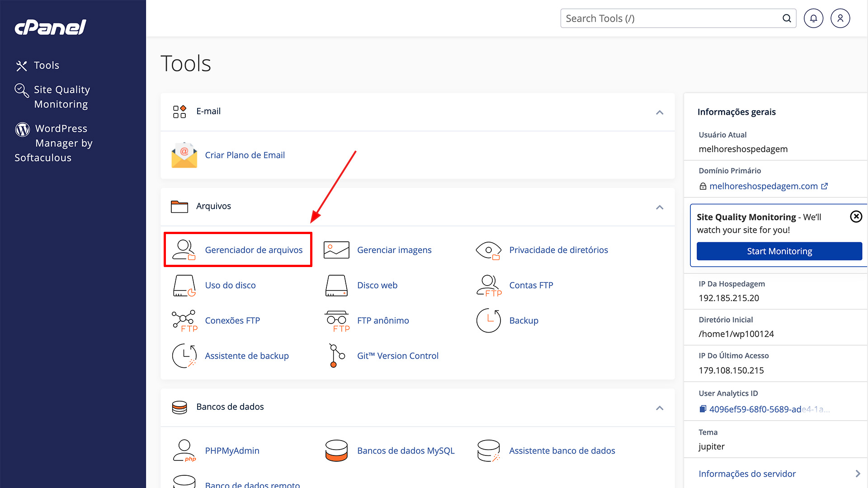Open Gerenciador de arquivos
This screenshot has height=488, width=868.
point(254,250)
